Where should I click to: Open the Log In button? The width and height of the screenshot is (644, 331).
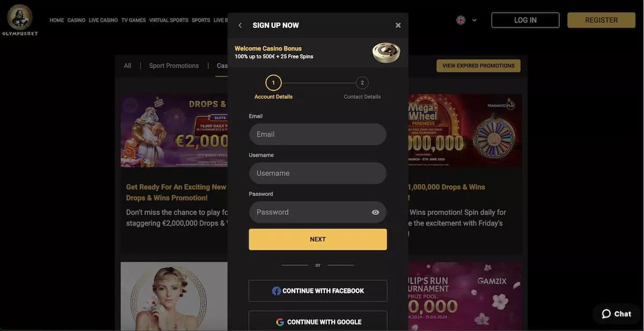[x=525, y=20]
